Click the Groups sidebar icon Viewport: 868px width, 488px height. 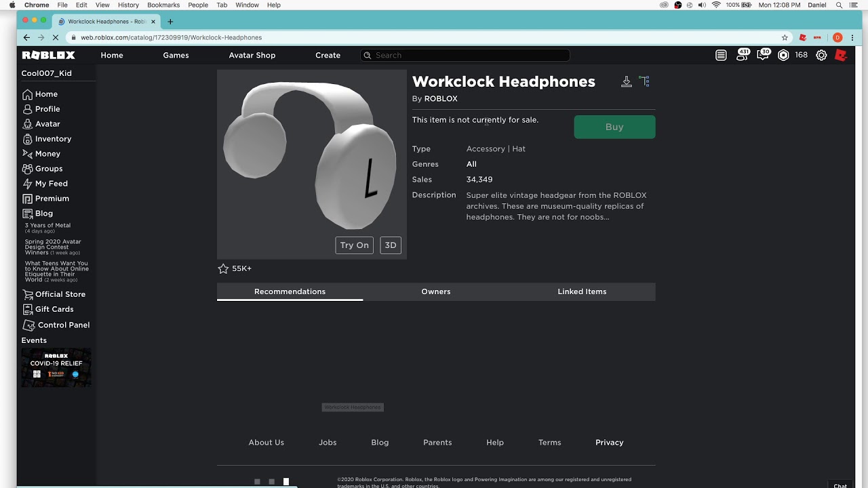(x=27, y=169)
